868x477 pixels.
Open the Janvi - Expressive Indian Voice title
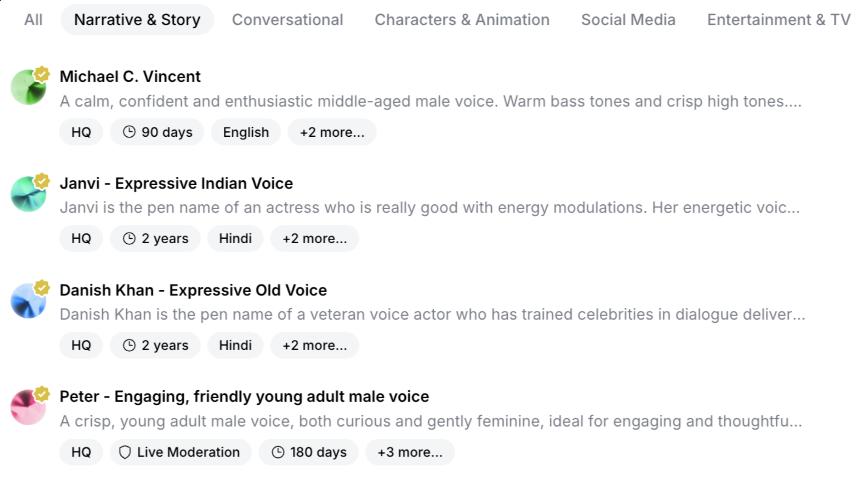pos(176,183)
